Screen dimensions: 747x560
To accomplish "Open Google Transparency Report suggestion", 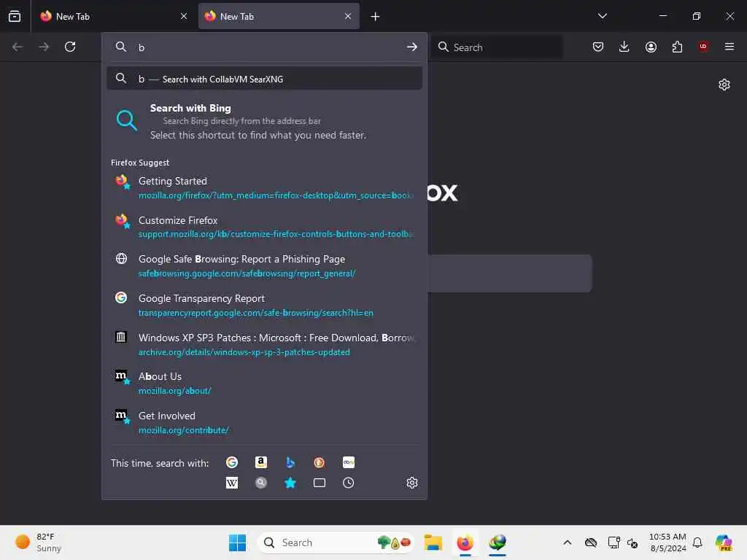I will [264, 306].
